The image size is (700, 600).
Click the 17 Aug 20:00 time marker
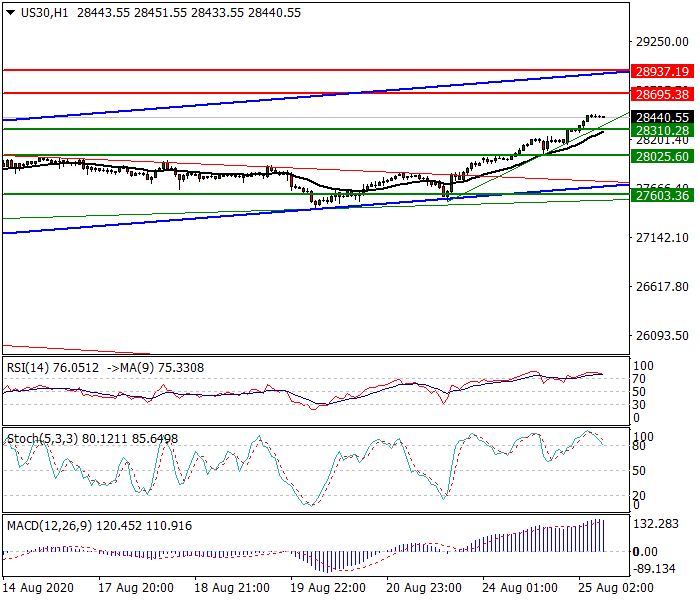point(136,588)
